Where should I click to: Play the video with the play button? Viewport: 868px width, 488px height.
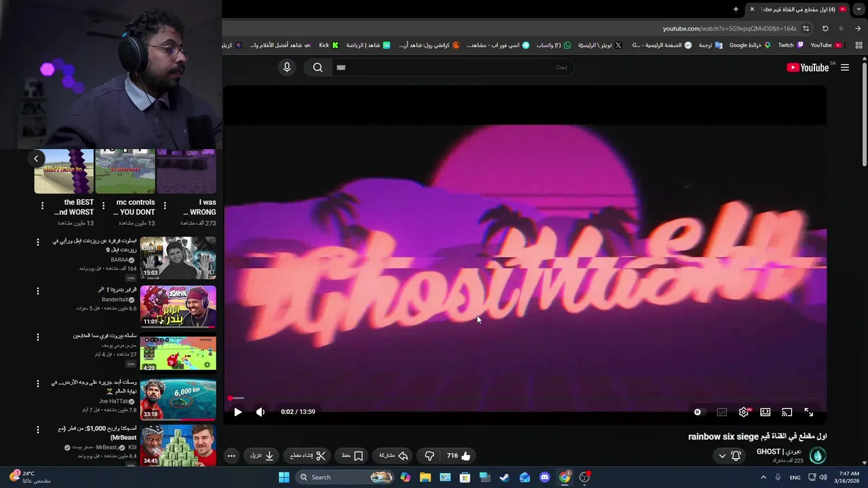238,412
